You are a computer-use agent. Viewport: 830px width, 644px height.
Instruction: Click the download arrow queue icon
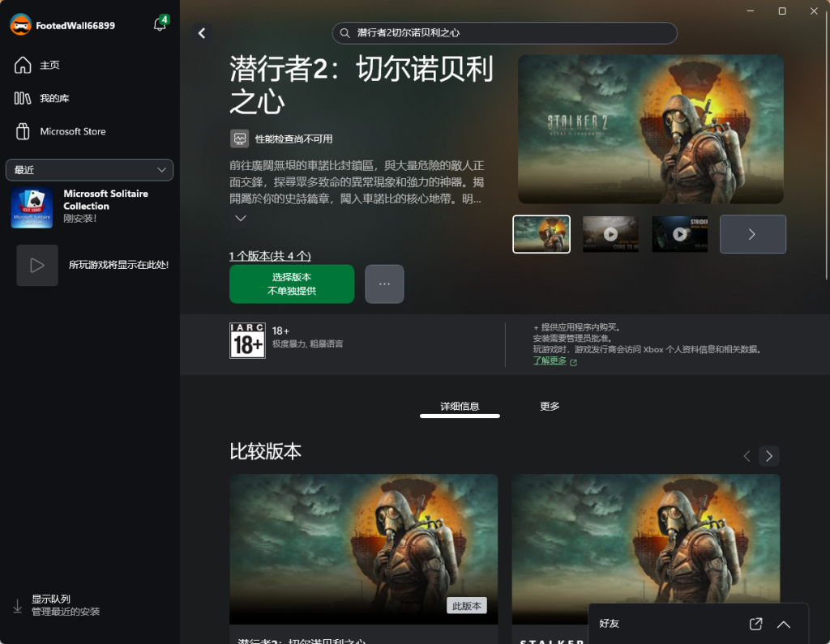pos(18,607)
